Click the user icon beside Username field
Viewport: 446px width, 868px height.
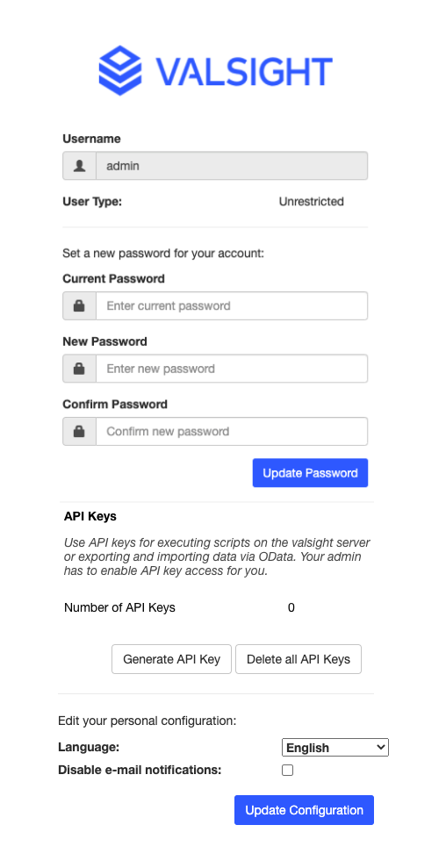point(79,166)
